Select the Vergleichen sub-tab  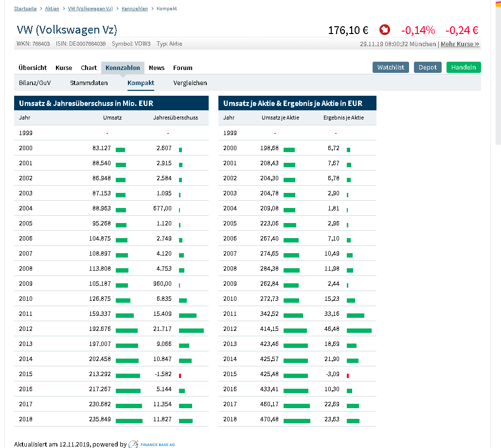click(190, 83)
